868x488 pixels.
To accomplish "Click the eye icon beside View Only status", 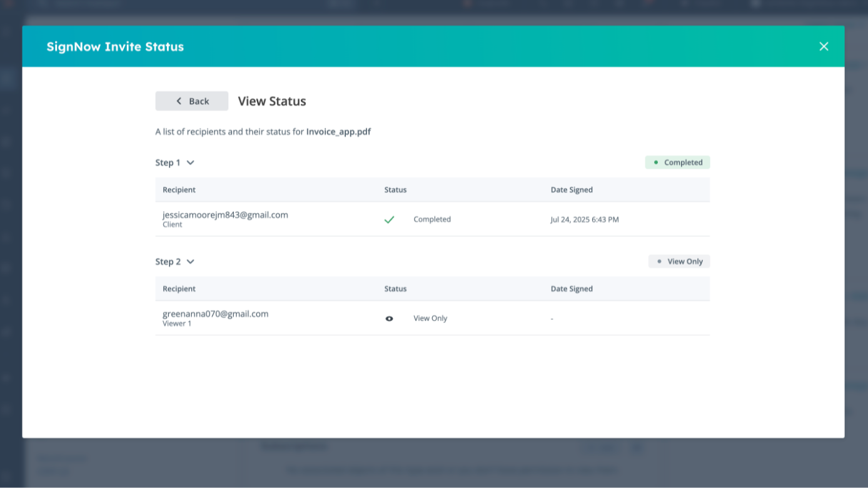I will click(390, 318).
